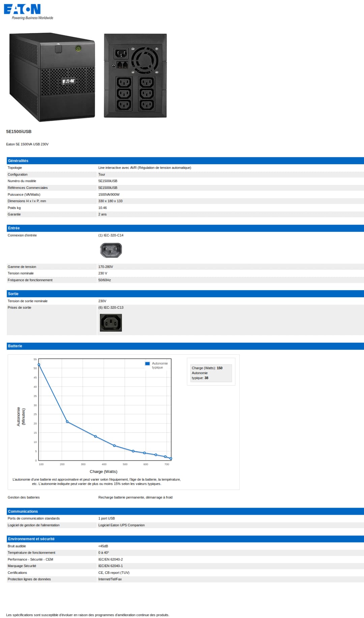Click the 'Logiciel Eaton UPS Companion' value
The height and width of the screenshot is (618, 364).
click(x=121, y=525)
